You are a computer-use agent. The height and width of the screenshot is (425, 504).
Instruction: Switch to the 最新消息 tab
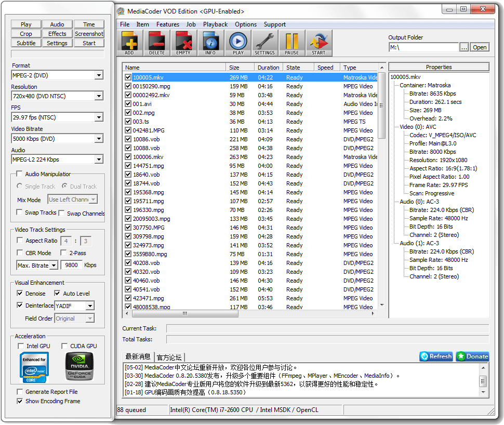point(138,356)
